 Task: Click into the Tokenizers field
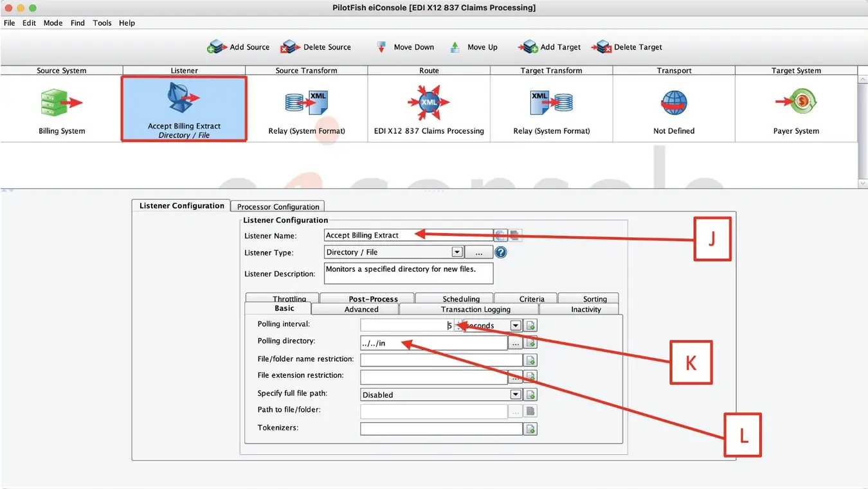point(441,429)
